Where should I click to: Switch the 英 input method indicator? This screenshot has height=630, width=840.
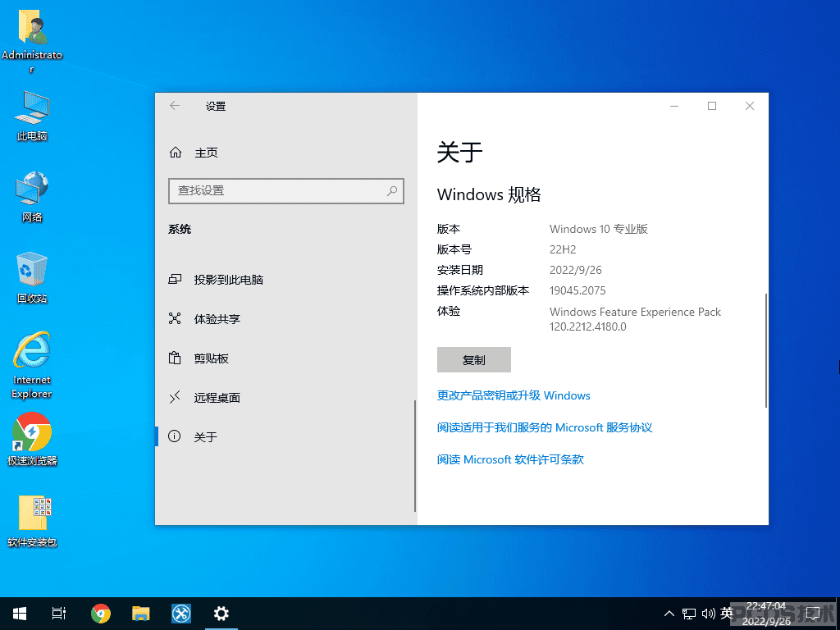click(x=727, y=614)
